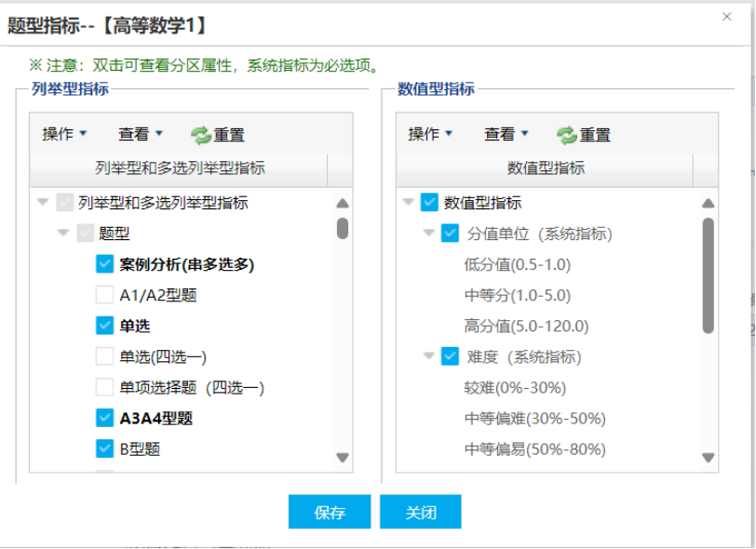The width and height of the screenshot is (756, 549).
Task: Uncheck the 案例分析(串多选多) checkbox
Action: click(x=104, y=264)
